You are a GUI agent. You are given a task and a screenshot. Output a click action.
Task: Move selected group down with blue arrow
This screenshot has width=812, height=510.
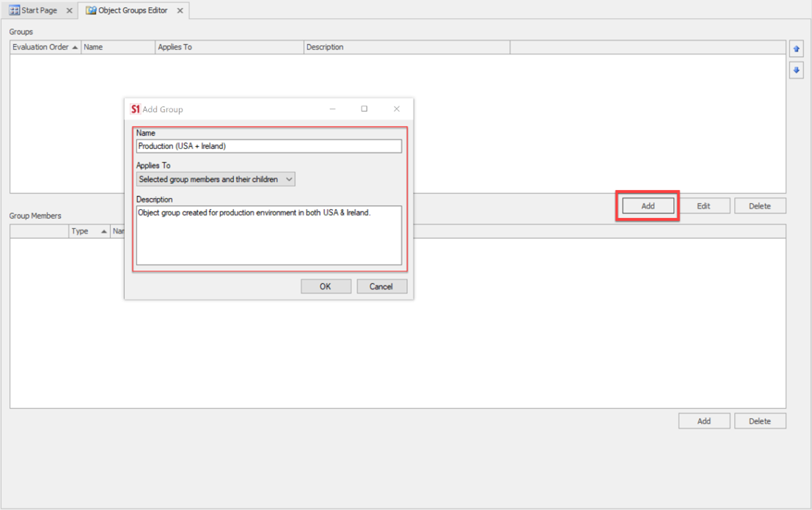coord(797,70)
